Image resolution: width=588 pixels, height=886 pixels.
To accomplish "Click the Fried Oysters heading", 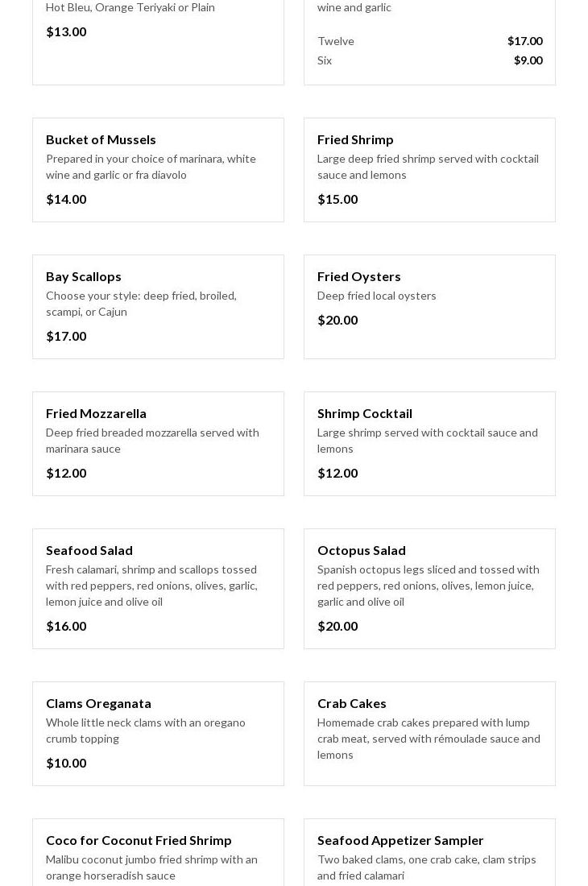I will [358, 276].
